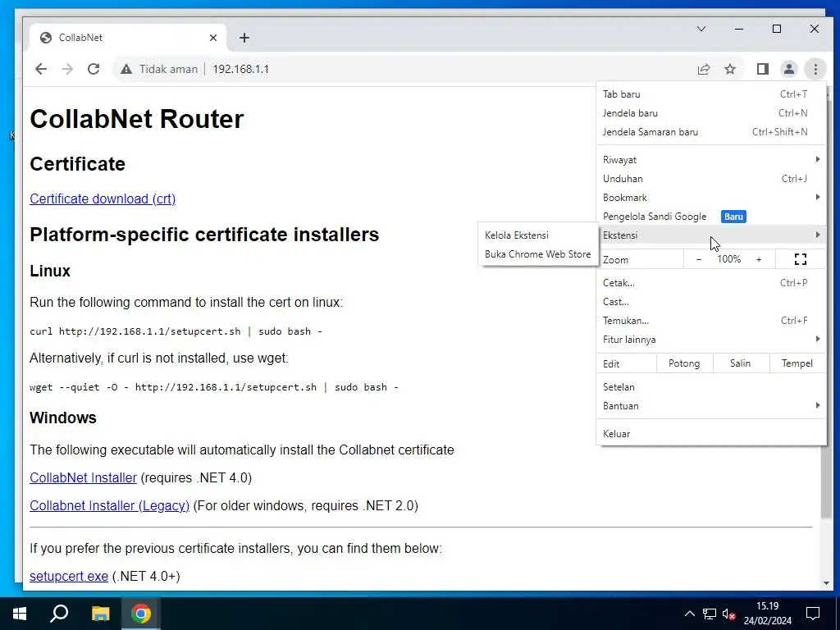Click the Salin (copy) button

741,363
